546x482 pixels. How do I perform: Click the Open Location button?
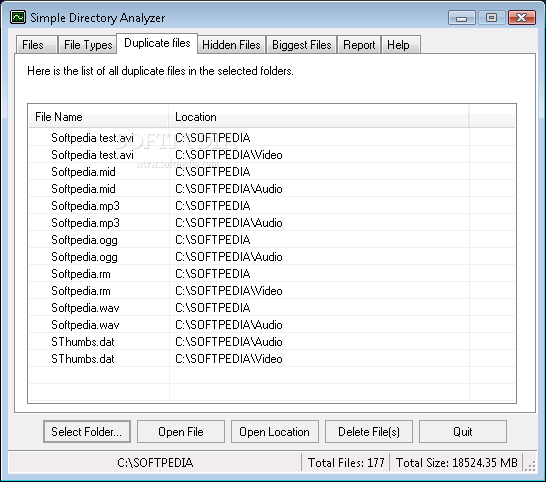[x=275, y=432]
